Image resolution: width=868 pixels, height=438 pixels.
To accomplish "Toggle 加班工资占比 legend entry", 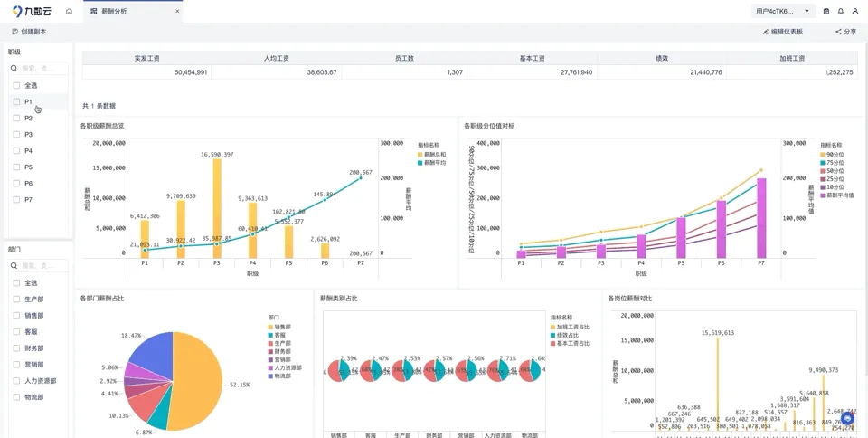I will (571, 327).
